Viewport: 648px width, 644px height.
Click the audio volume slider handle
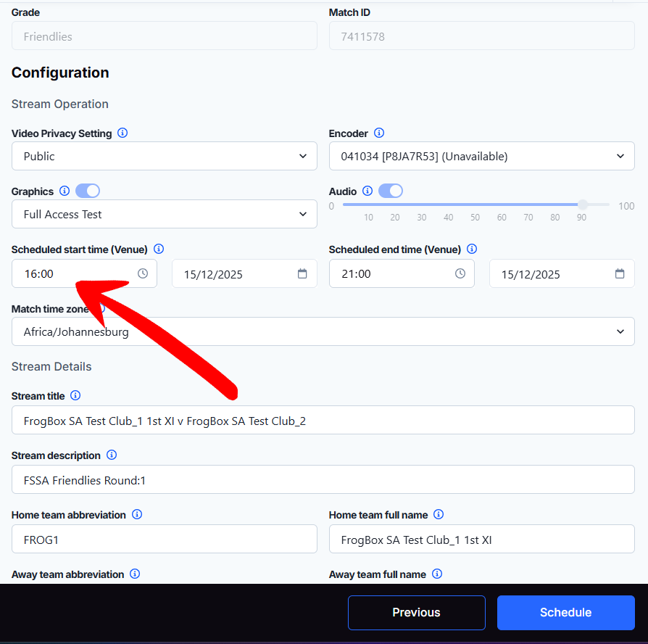click(x=582, y=205)
